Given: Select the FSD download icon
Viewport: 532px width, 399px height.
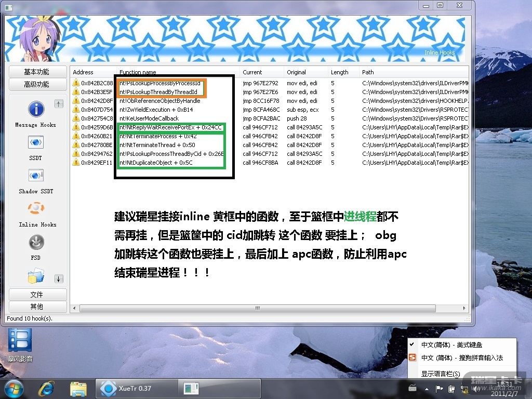Looking at the screenshot, I should coord(36,242).
